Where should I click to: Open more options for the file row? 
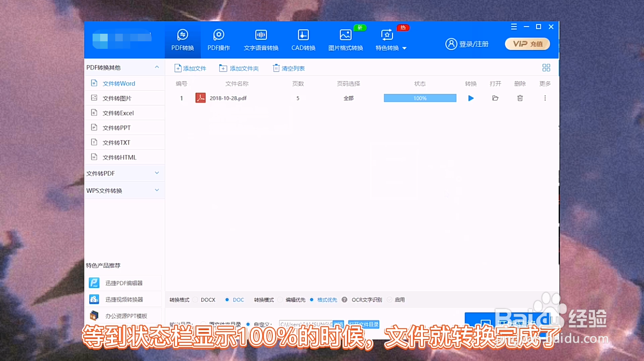pos(545,98)
